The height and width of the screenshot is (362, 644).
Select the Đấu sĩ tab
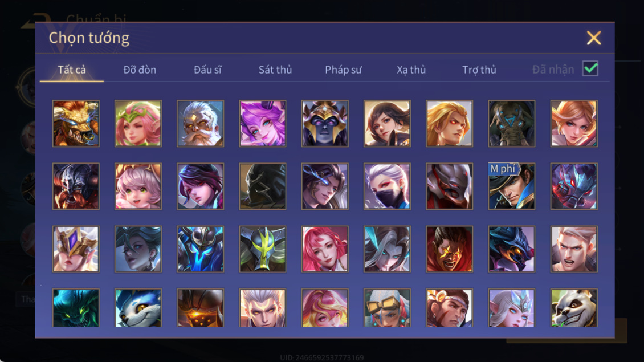pos(207,70)
